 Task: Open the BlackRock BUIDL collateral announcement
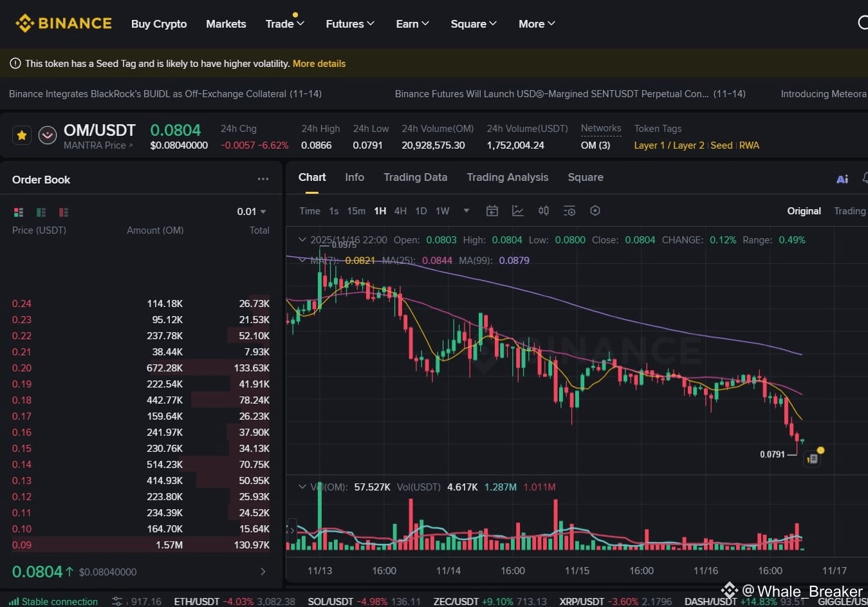(165, 94)
